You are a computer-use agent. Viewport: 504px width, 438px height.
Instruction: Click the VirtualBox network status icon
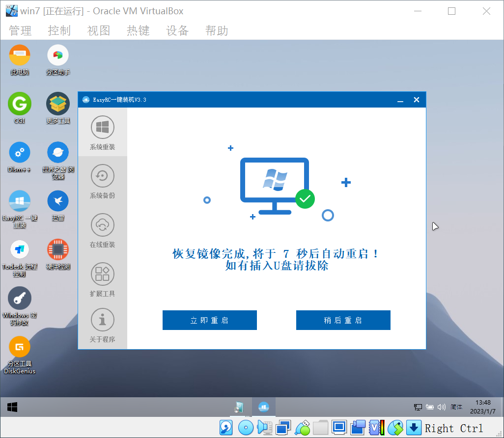pos(283,428)
